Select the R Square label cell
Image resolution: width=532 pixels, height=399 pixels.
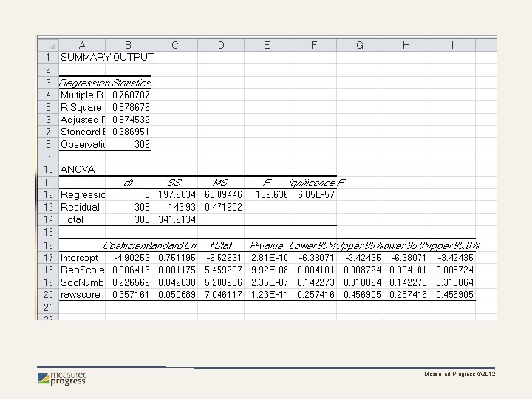pos(82,108)
